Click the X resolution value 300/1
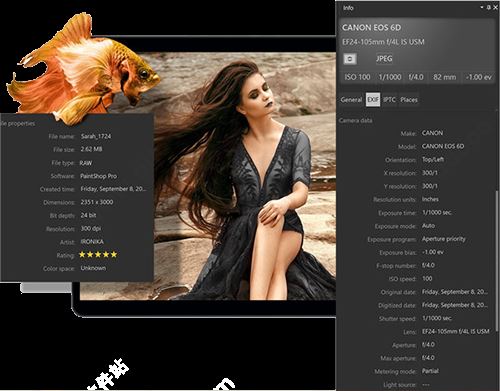500x391 pixels. (x=430, y=173)
